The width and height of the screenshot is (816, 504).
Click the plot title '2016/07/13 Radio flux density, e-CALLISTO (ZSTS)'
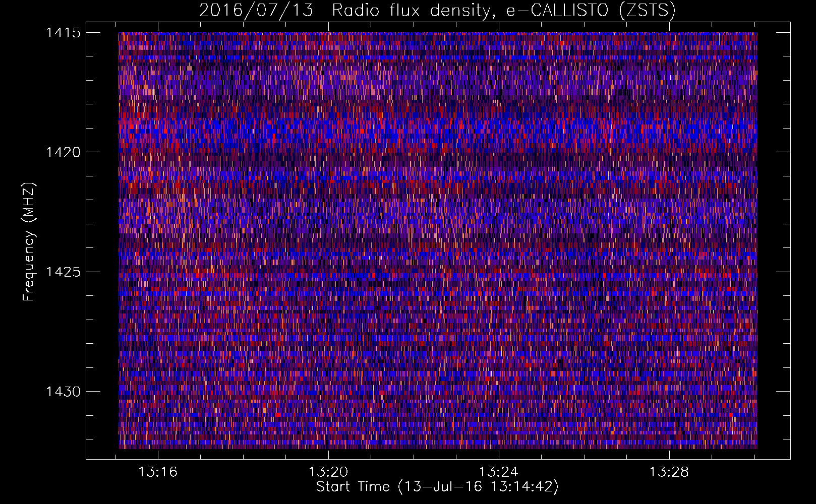point(437,11)
